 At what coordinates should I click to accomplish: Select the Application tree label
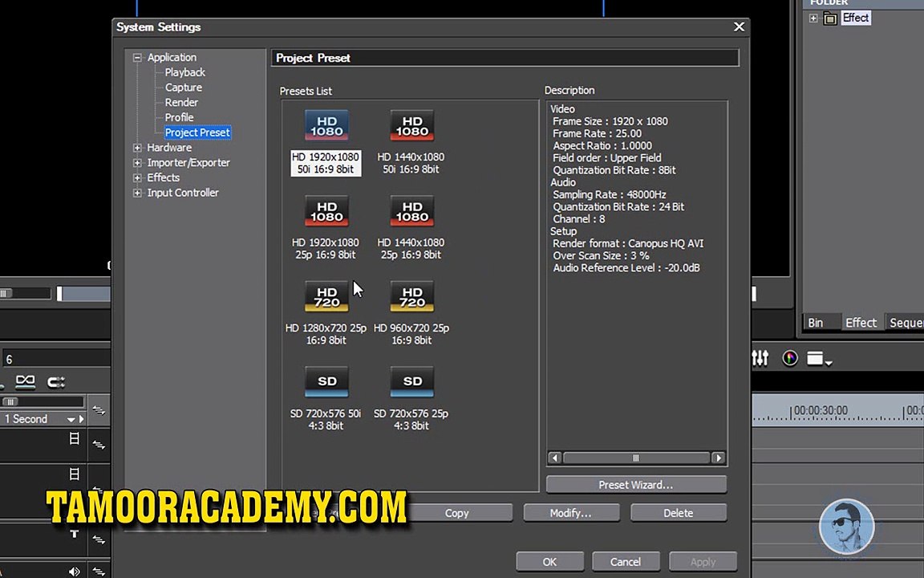click(172, 58)
